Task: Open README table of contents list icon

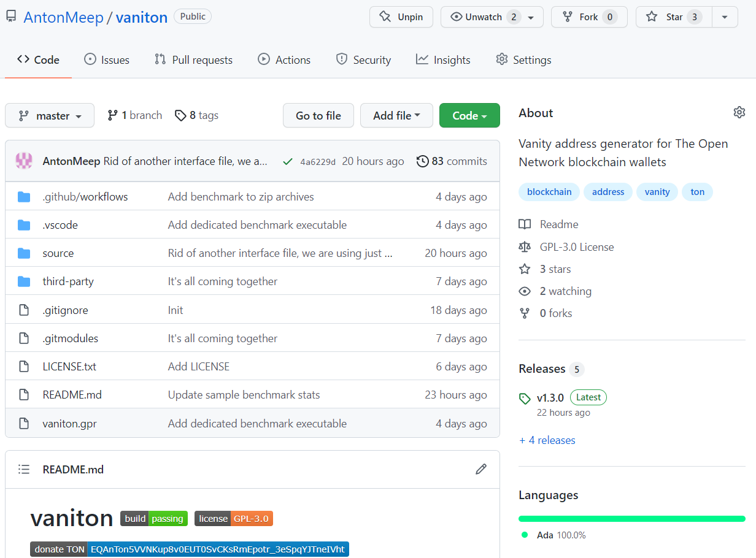Action: (24, 469)
